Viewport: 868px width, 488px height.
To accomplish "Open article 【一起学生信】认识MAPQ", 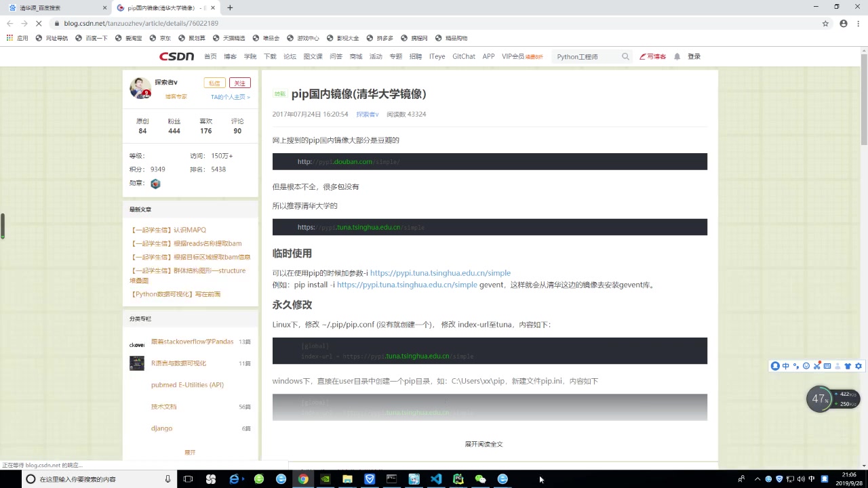I will click(x=167, y=230).
